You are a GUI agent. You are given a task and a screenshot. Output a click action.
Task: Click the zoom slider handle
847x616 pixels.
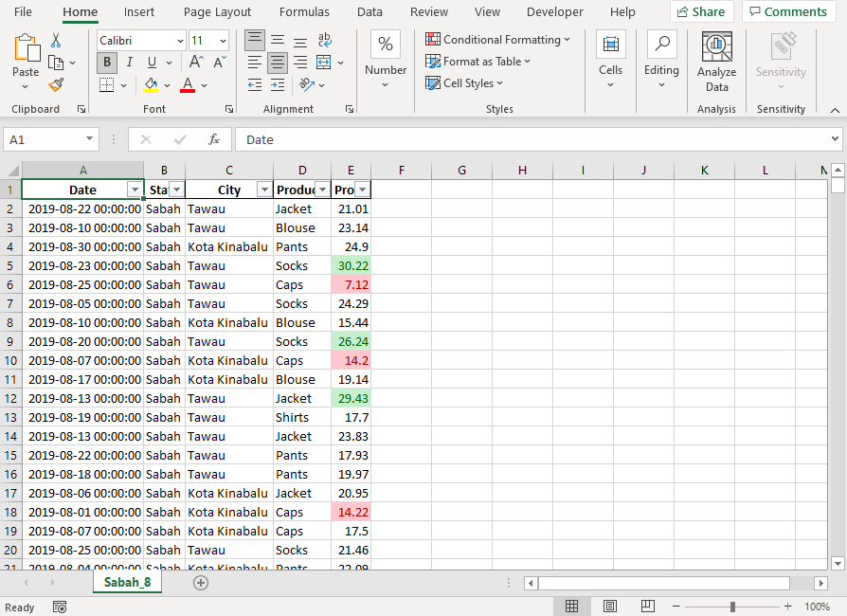tap(732, 607)
